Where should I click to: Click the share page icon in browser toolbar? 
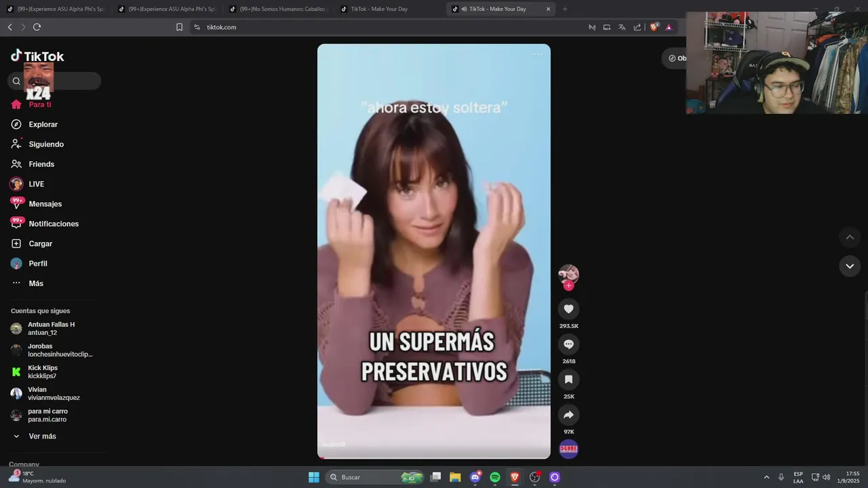(637, 27)
